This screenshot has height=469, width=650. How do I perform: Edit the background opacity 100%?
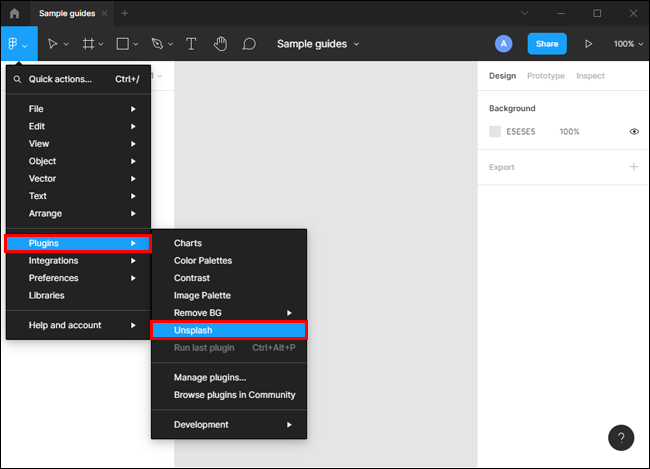(x=569, y=131)
